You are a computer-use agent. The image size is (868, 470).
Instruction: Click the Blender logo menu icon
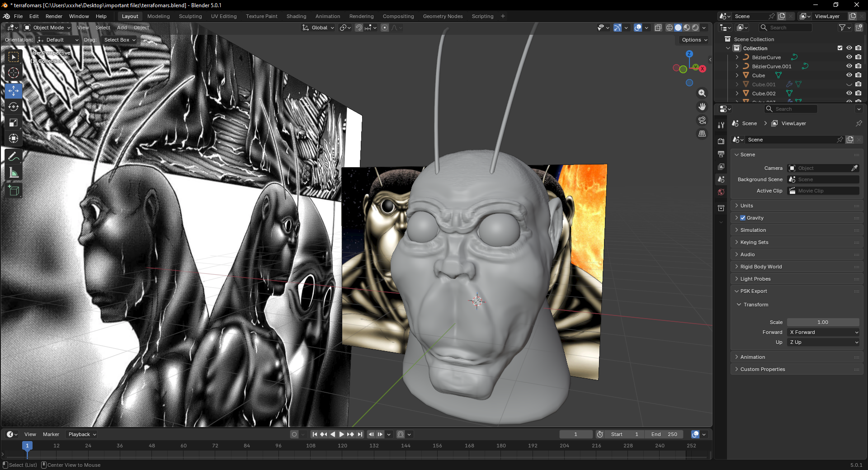pyautogui.click(x=7, y=16)
